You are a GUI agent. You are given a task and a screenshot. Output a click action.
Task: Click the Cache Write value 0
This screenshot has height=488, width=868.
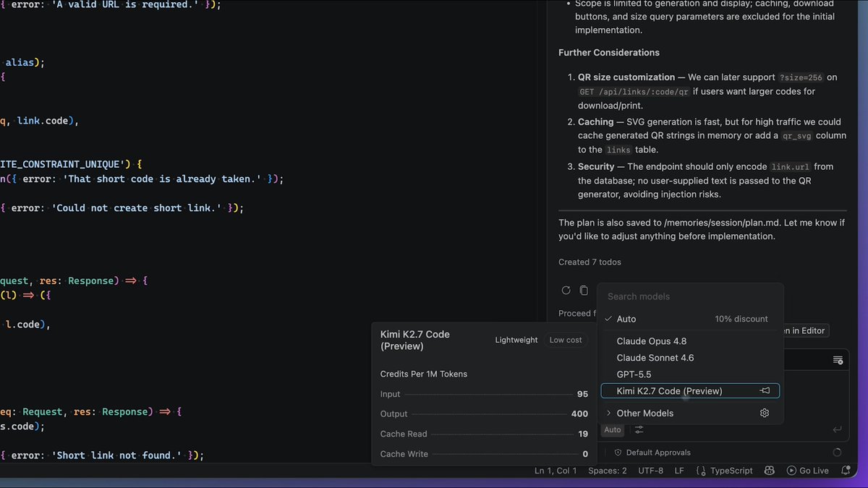click(x=586, y=454)
